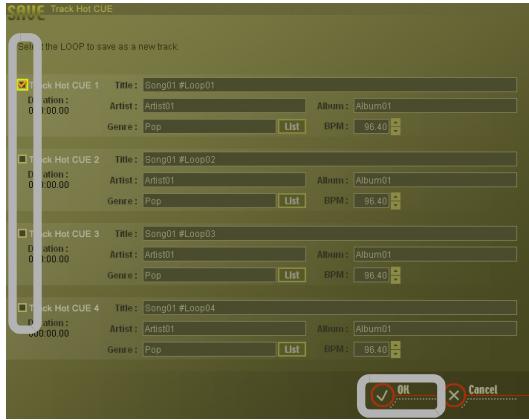529x420 pixels.
Task: Edit the Artist field for Hot CUE 2
Action: coord(224,180)
